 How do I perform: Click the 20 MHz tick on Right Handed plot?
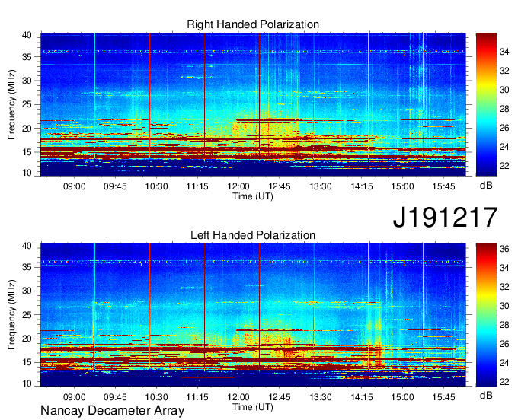pos(27,129)
